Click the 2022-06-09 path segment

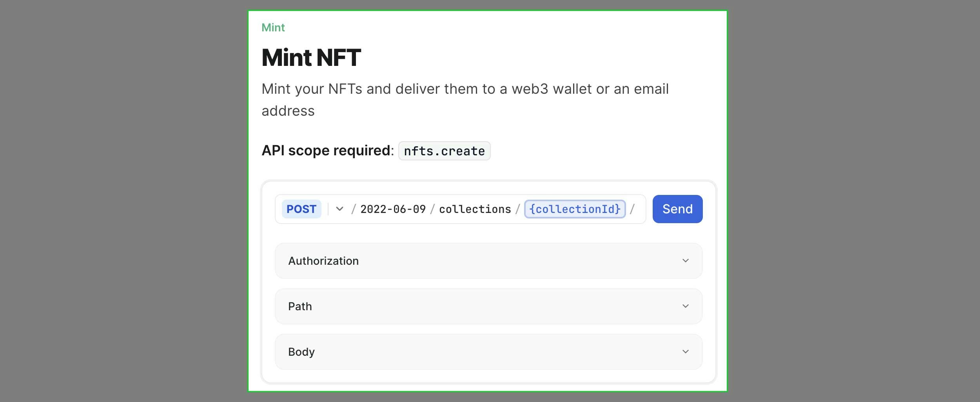[393, 209]
